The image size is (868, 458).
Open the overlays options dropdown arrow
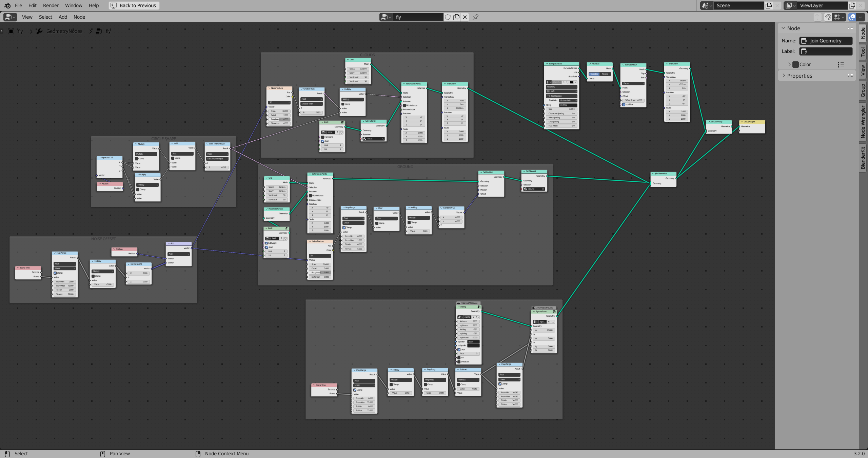tap(860, 17)
